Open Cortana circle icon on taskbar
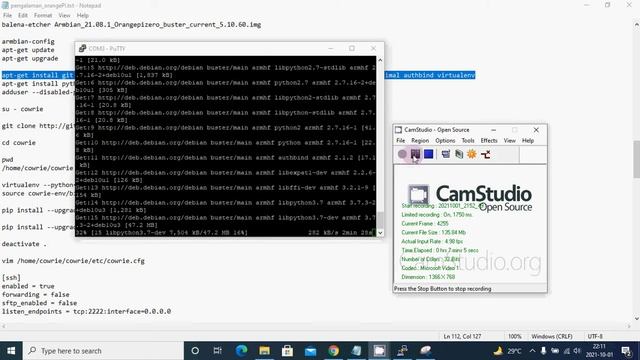Screen dimensions: 640x360 pyautogui.click(x=195, y=351)
